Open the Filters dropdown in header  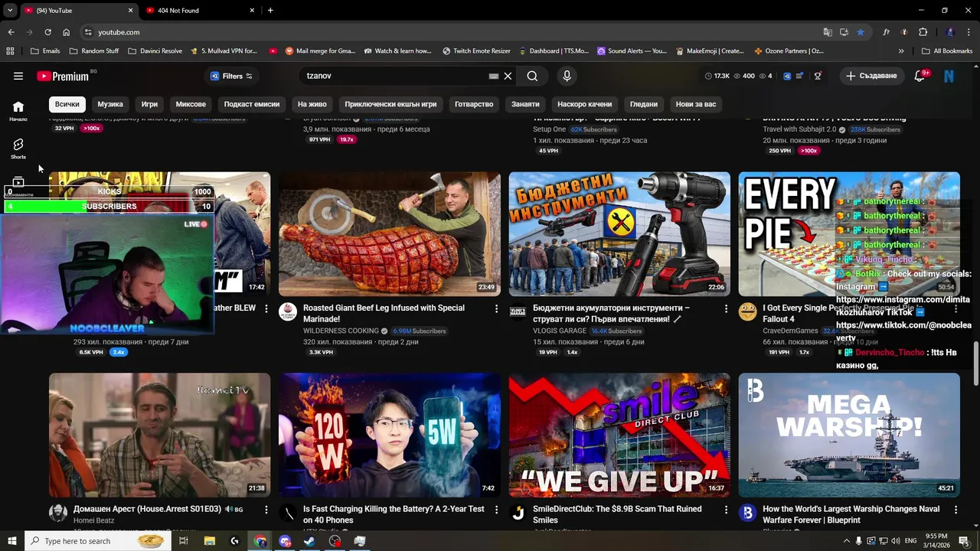point(230,76)
